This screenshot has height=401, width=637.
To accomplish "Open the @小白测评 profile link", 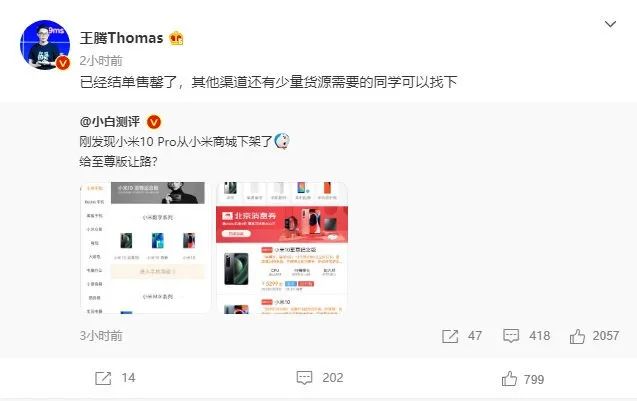I will (110, 121).
